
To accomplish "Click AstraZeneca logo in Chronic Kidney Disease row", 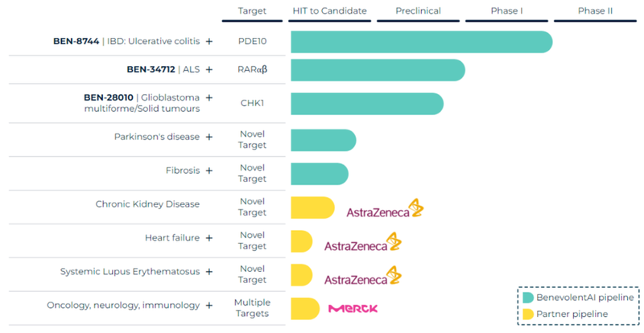I will [385, 211].
